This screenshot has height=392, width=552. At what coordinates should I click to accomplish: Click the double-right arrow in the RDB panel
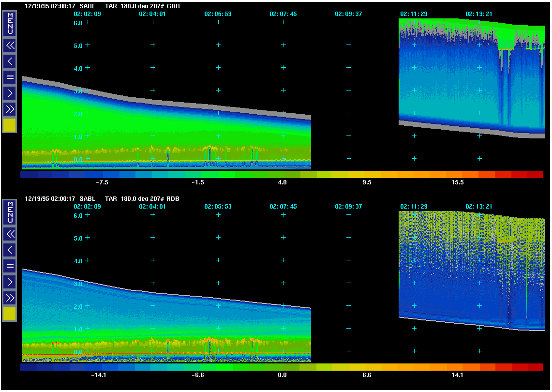click(10, 298)
